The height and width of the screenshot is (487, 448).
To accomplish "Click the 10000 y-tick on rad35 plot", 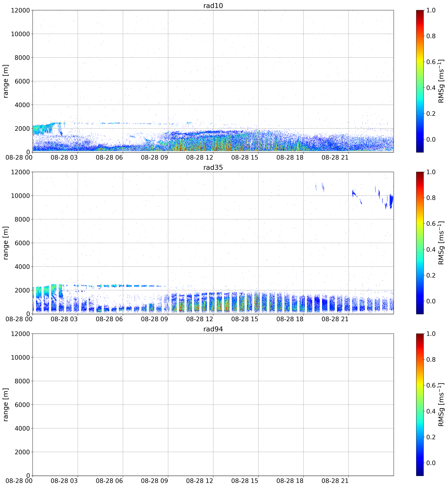I will 20,196.
